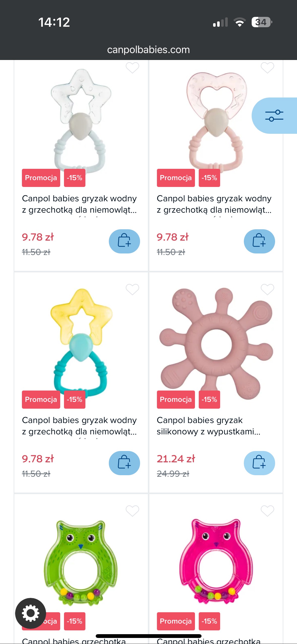Open 'Canpol babies gryzak silikonowy' product link
The height and width of the screenshot is (644, 297).
(x=208, y=426)
